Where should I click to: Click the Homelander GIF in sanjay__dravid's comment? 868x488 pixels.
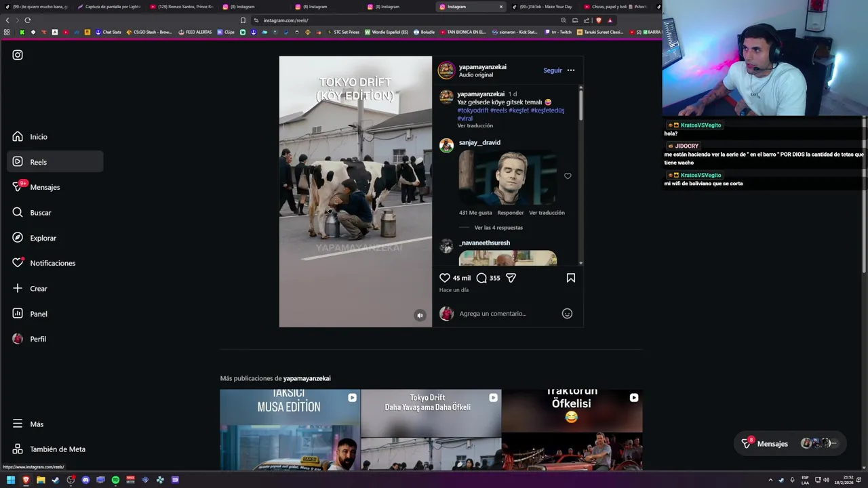508,178
